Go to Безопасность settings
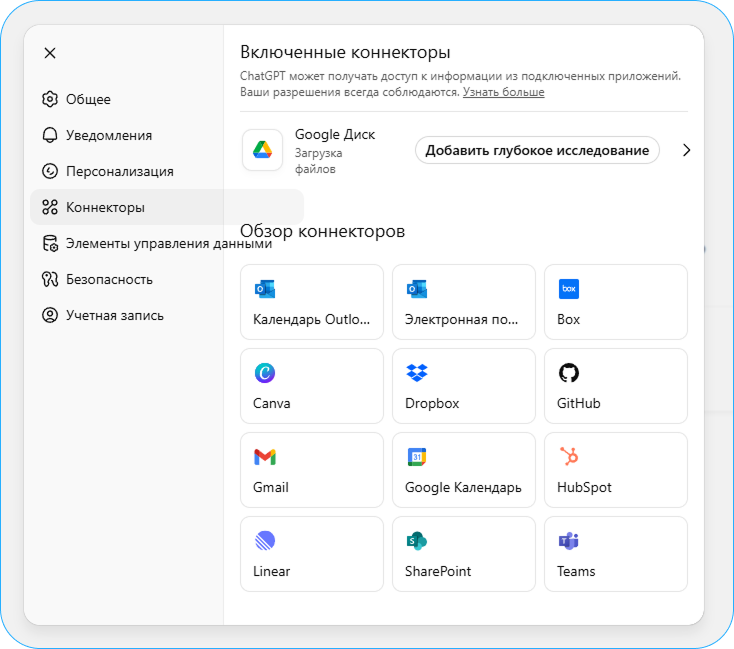 tap(110, 280)
